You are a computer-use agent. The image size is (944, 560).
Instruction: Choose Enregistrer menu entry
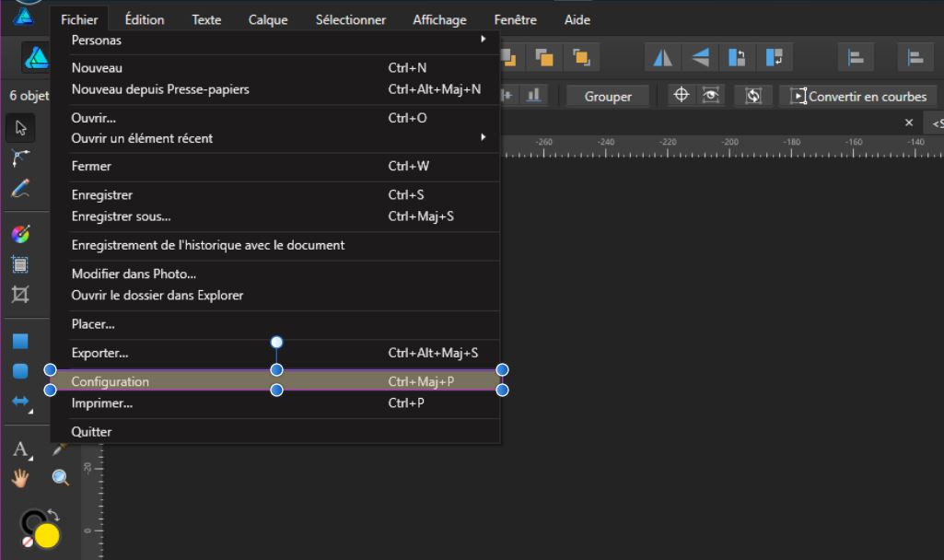point(277,195)
